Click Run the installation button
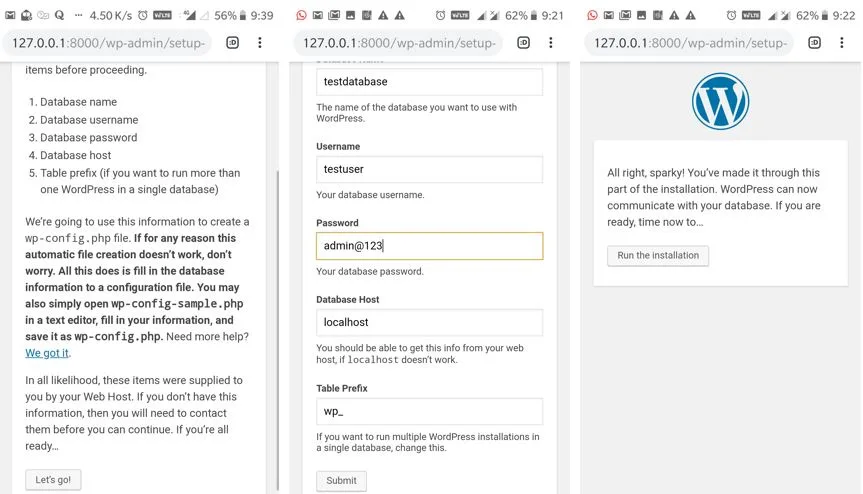 click(x=658, y=256)
